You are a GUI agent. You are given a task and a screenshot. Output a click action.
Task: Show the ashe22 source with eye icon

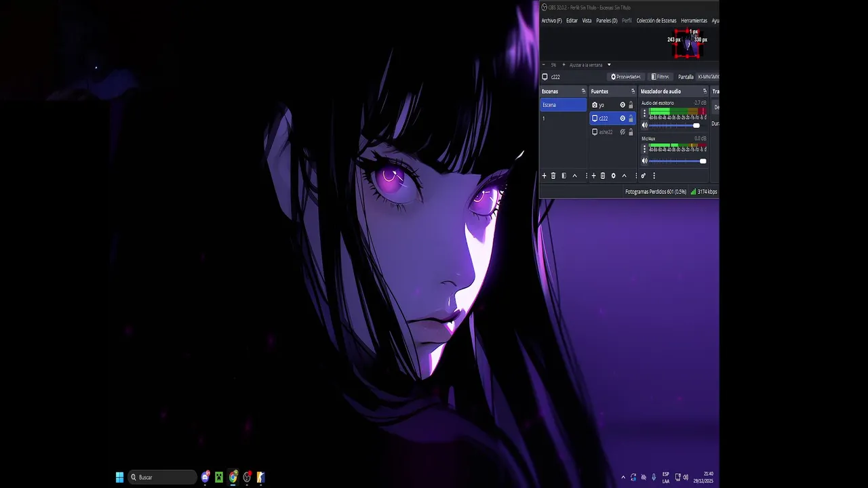point(623,132)
